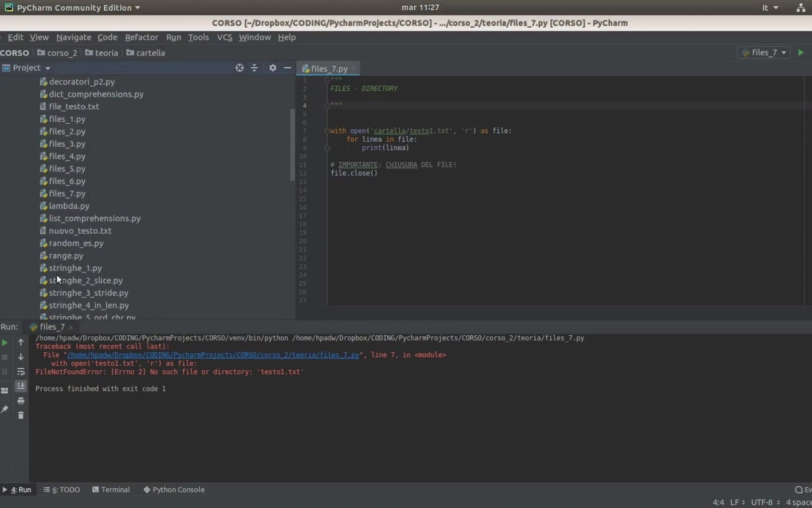Viewport: 812px width, 508px height.
Task: Click the Project tree vertical scrollbar
Action: point(292,145)
